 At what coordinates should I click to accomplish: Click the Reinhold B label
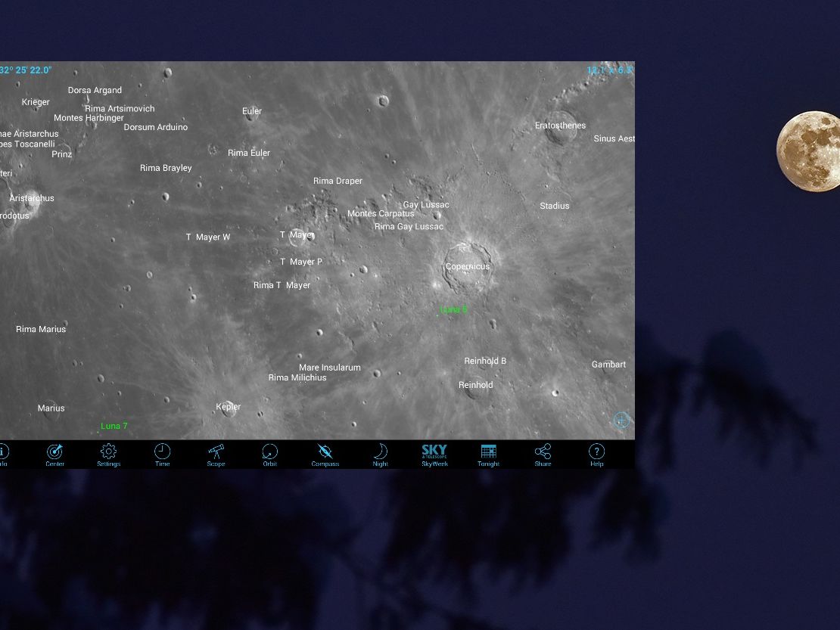tap(485, 362)
